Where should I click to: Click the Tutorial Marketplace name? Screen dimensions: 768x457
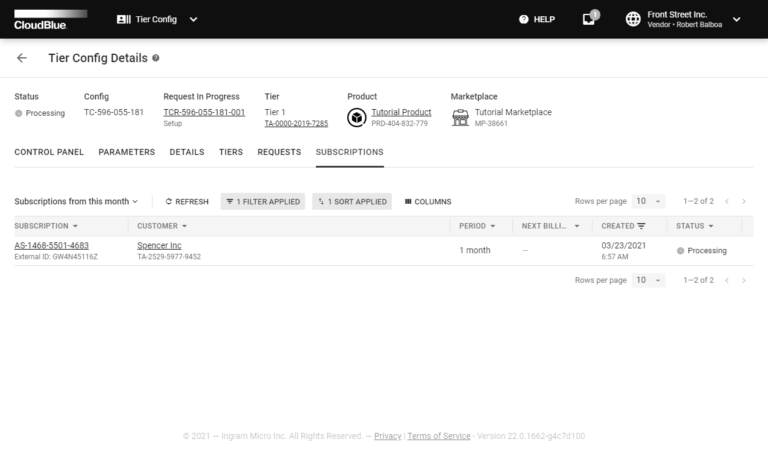point(513,112)
